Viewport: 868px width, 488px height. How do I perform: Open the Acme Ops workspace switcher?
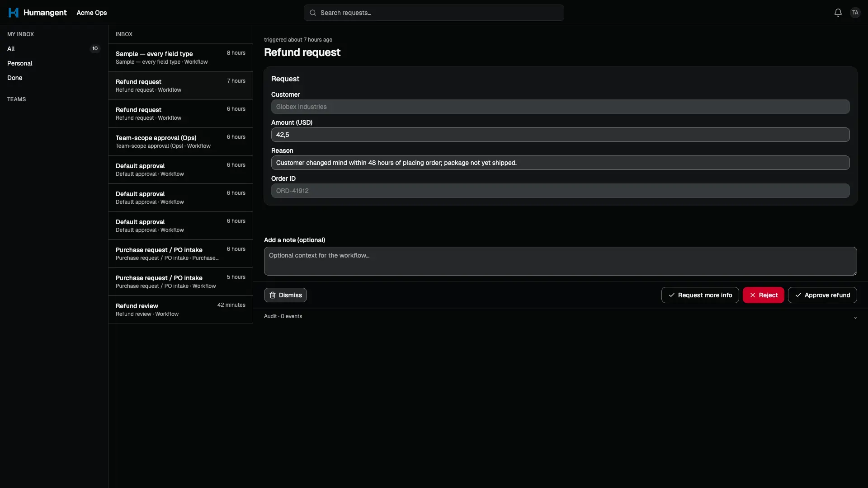(x=92, y=13)
